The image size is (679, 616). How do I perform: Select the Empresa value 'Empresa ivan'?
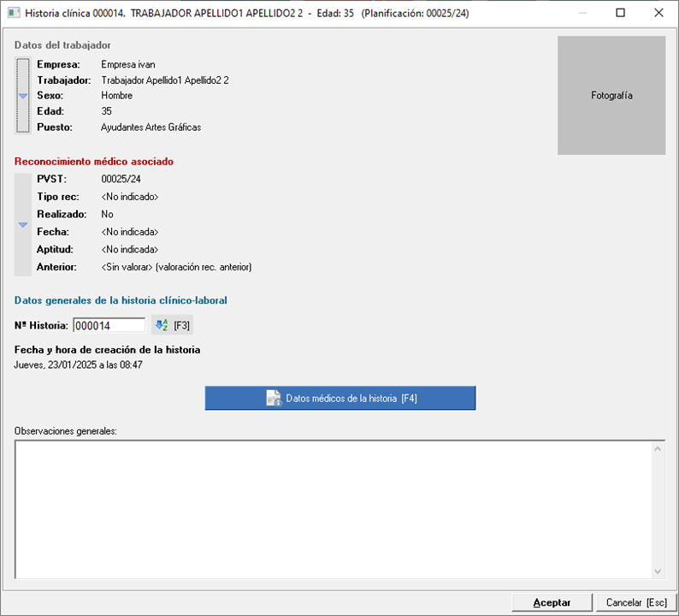pos(128,64)
